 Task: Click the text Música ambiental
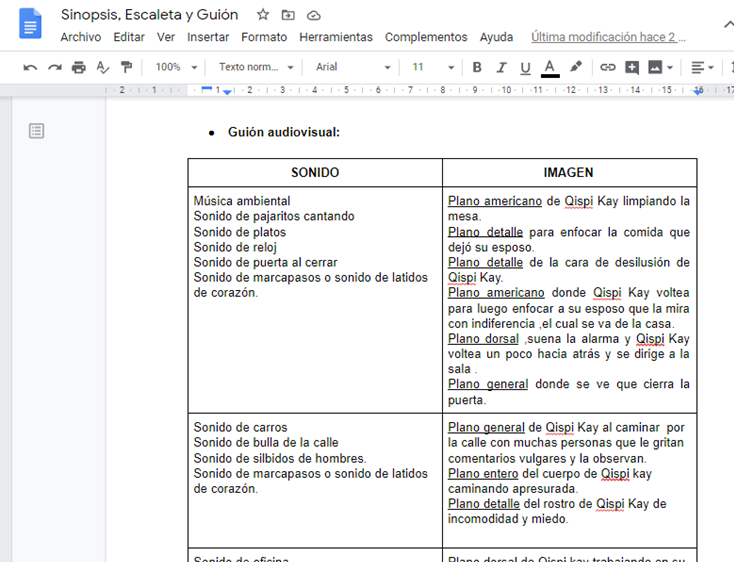click(x=242, y=201)
